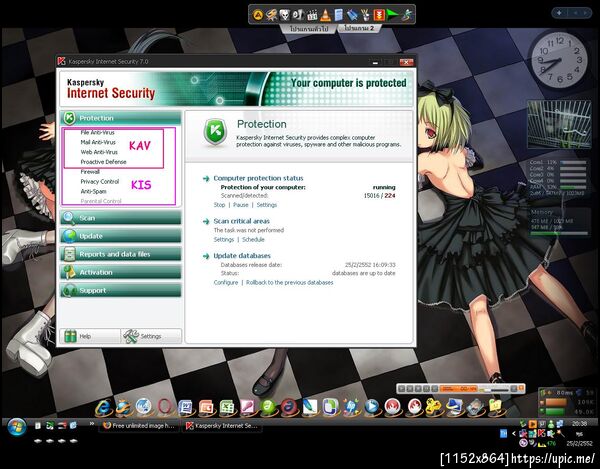This screenshot has height=469, width=600.
Task: Open Schedule link for Scan critical areas
Action: (253, 240)
